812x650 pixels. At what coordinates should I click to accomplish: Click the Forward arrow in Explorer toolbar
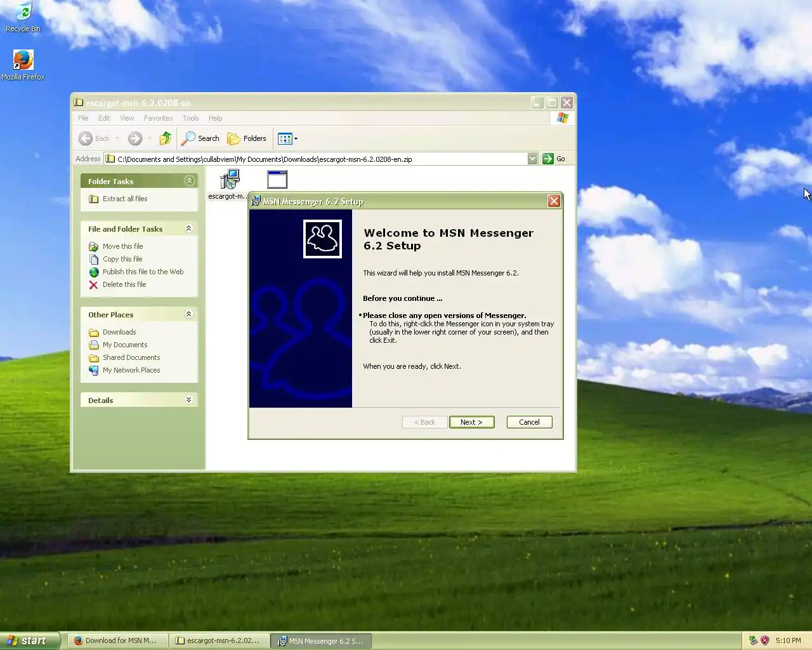135,138
